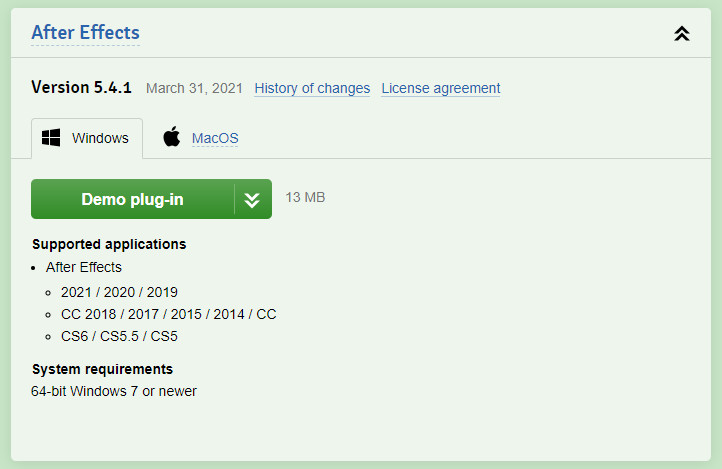This screenshot has width=722, height=469.
Task: Click the 13 MB file size label
Action: [305, 197]
